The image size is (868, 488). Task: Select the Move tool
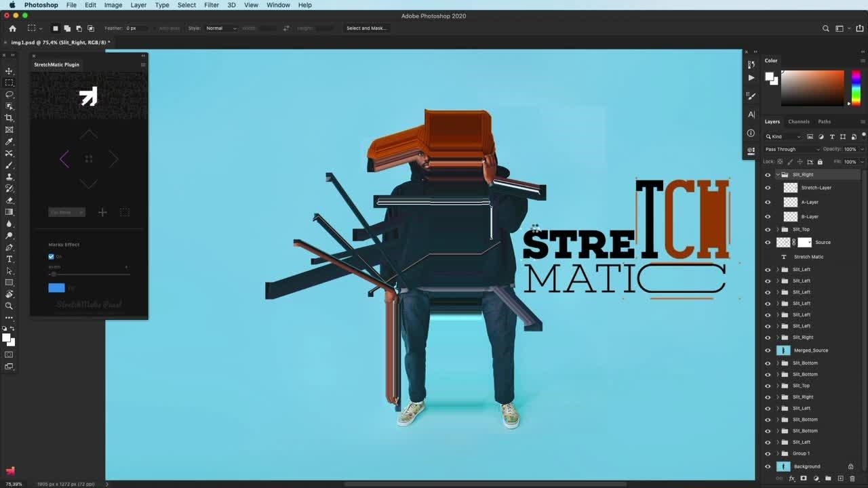9,71
